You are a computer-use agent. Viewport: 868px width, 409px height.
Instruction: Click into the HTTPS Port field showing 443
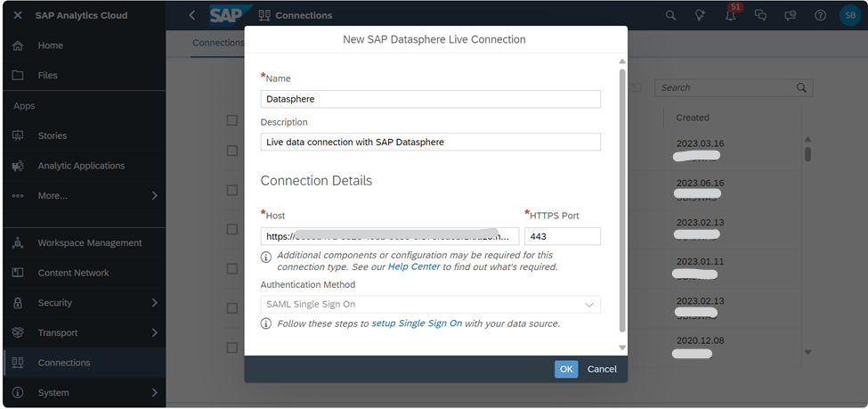pyautogui.click(x=563, y=236)
